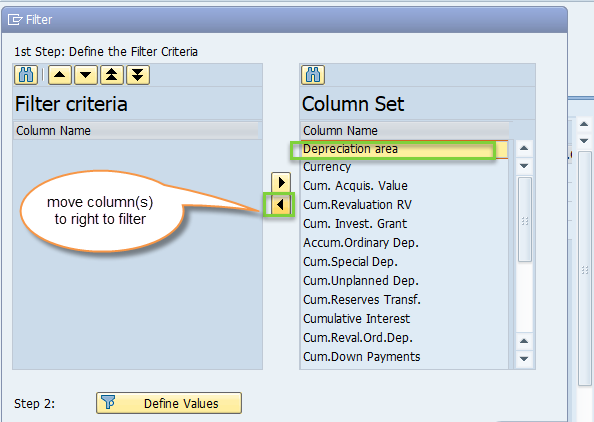Click the right-pointing arrow transfer button
The image size is (594, 422).
coord(281,183)
